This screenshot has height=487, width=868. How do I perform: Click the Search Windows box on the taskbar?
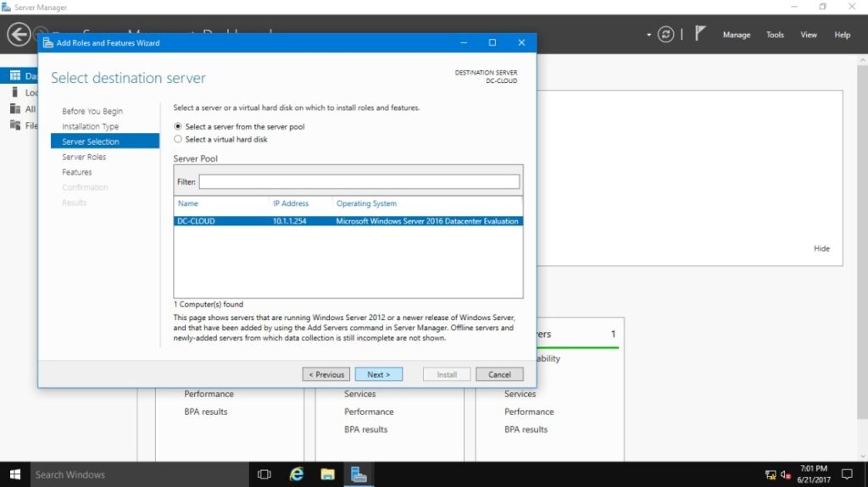coord(140,474)
